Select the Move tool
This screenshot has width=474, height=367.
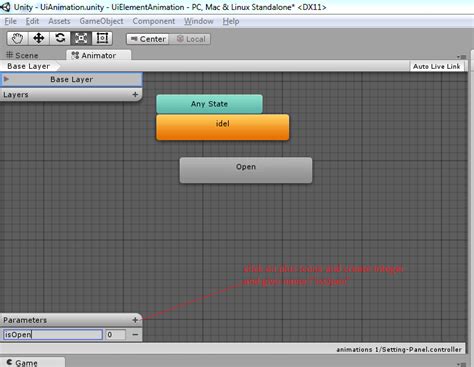(39, 38)
